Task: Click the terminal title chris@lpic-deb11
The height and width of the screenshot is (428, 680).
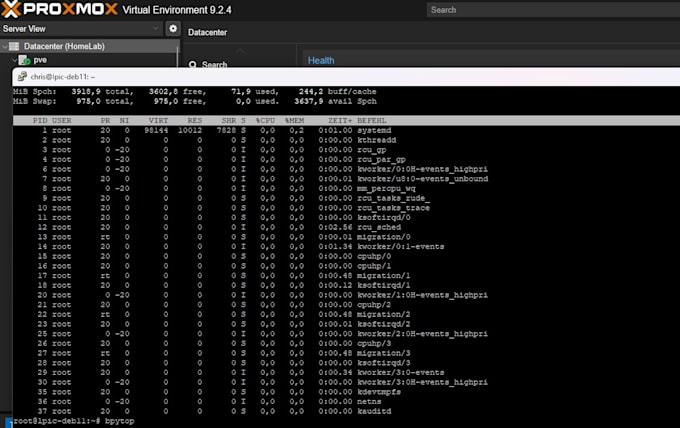Action: (x=63, y=77)
